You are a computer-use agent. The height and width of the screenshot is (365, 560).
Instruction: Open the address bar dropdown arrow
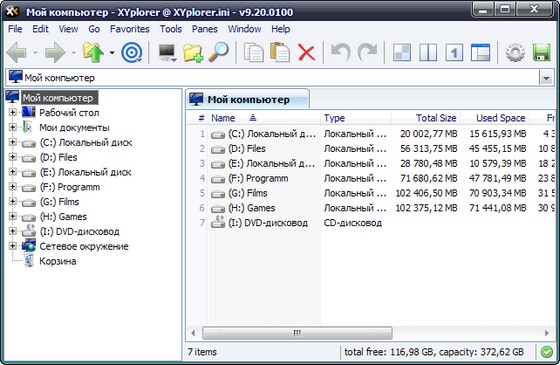click(546, 78)
